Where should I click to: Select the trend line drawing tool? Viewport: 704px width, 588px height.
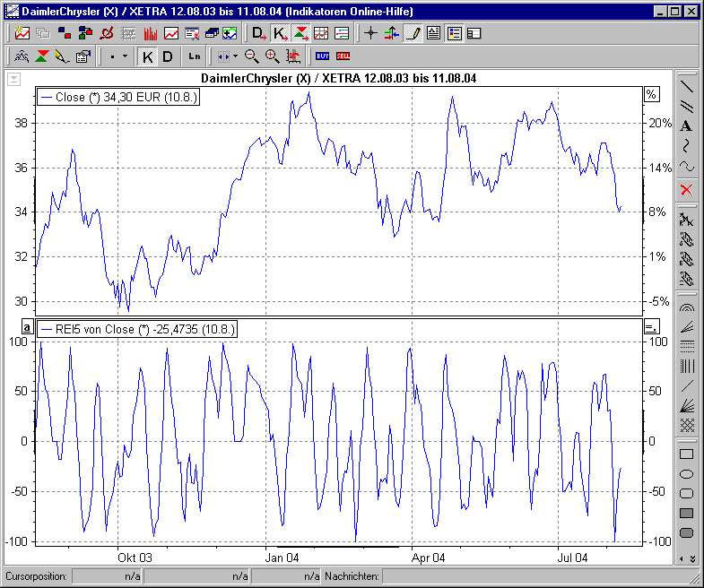(x=686, y=87)
